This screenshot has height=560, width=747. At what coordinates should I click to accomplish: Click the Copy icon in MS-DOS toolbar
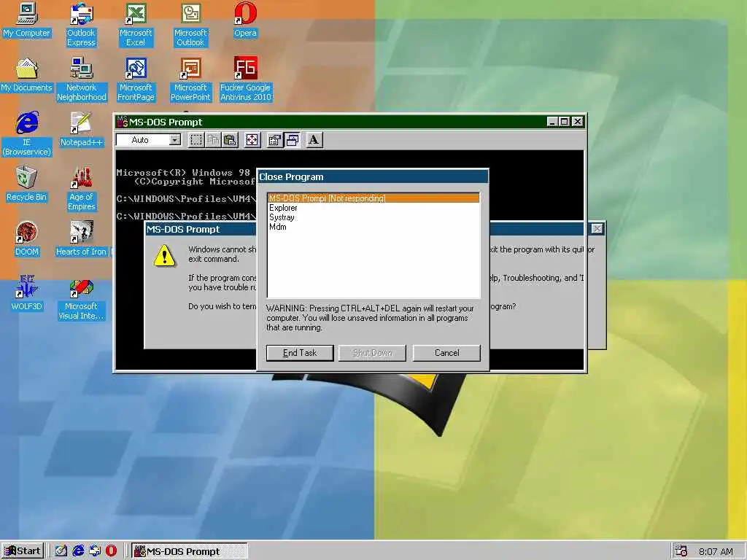point(213,140)
